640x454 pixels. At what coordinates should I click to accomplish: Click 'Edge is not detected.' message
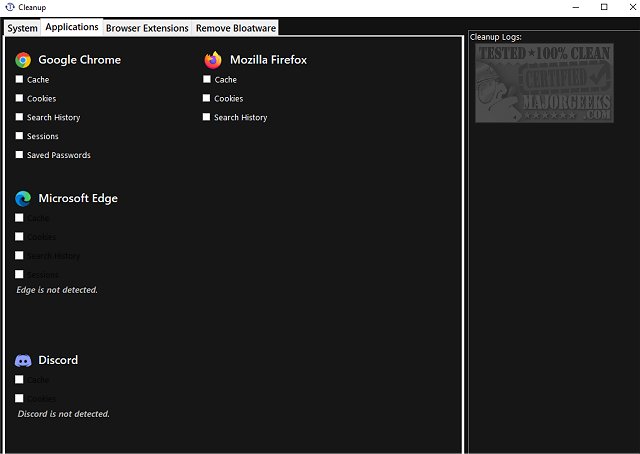57,290
